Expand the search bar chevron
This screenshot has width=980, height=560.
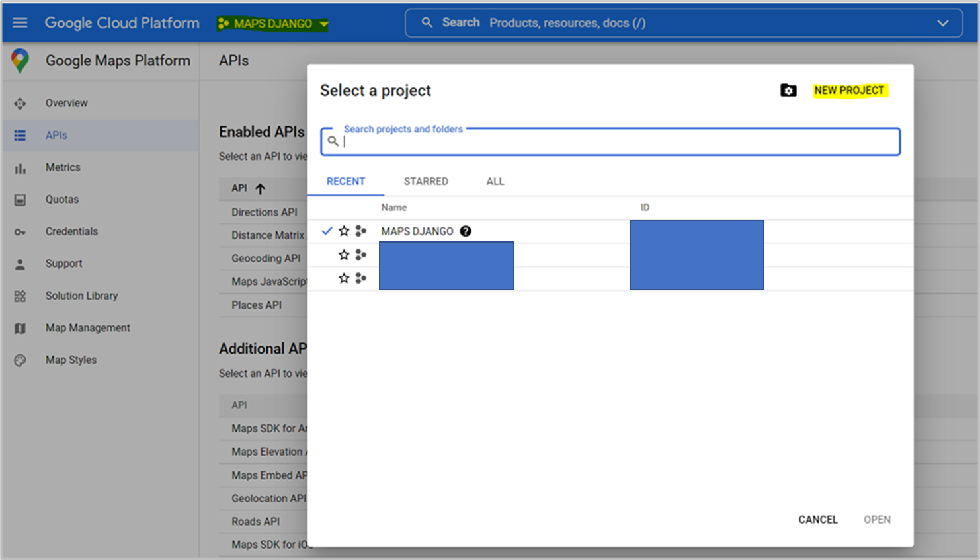click(x=943, y=22)
